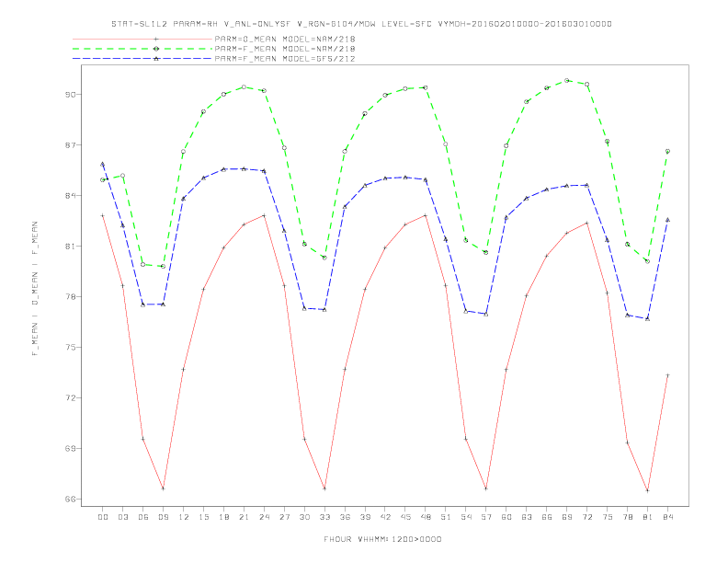Click the x-axis tick label 00
Viewport: 728px width, 563px height.
coord(103,517)
